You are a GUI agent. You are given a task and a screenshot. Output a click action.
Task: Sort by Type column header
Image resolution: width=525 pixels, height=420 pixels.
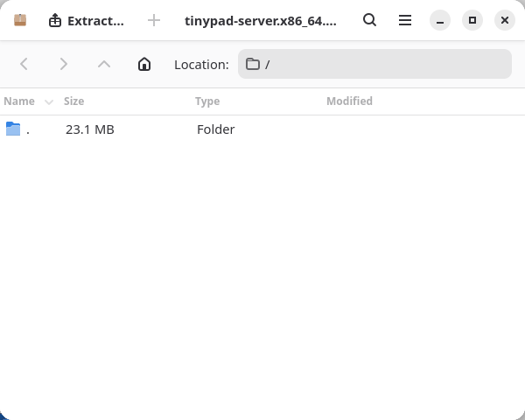pyautogui.click(x=207, y=101)
